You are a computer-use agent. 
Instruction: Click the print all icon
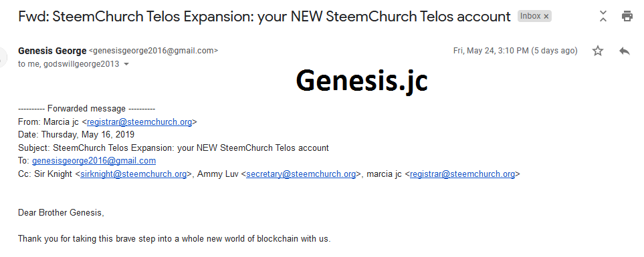pos(627,17)
